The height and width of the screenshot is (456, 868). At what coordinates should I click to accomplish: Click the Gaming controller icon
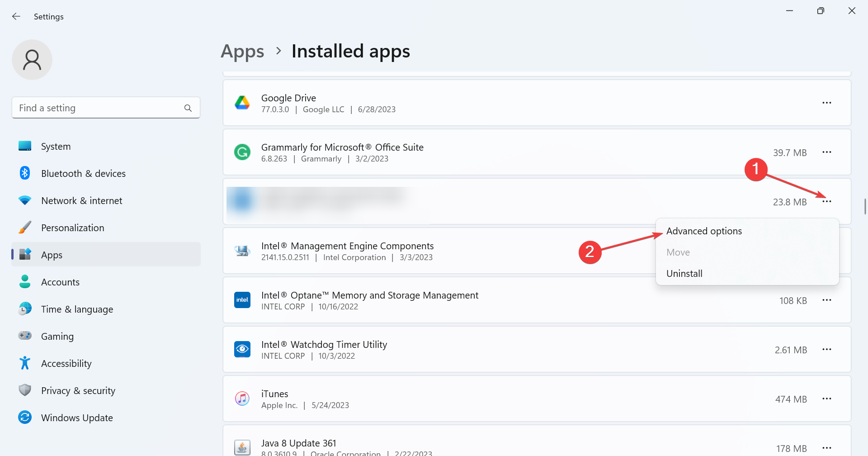pos(25,335)
